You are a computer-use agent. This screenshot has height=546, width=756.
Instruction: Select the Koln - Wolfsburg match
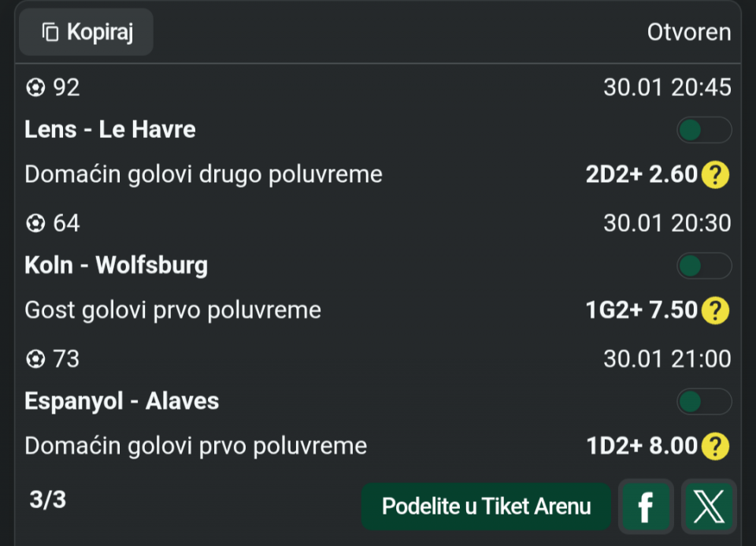point(117,266)
